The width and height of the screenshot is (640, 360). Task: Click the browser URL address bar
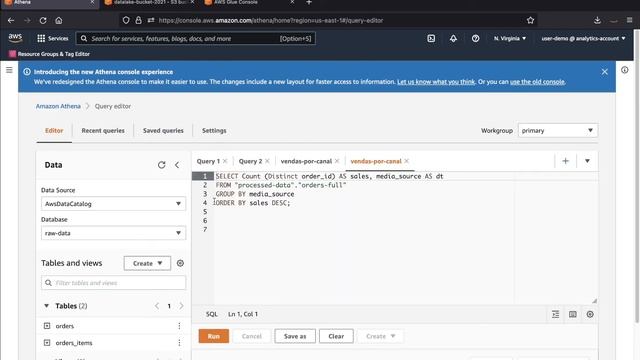(327, 20)
